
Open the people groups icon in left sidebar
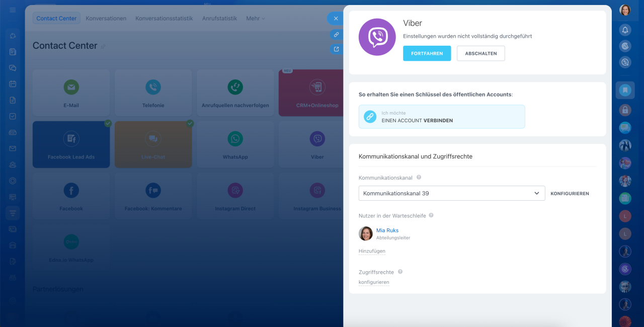(x=13, y=165)
